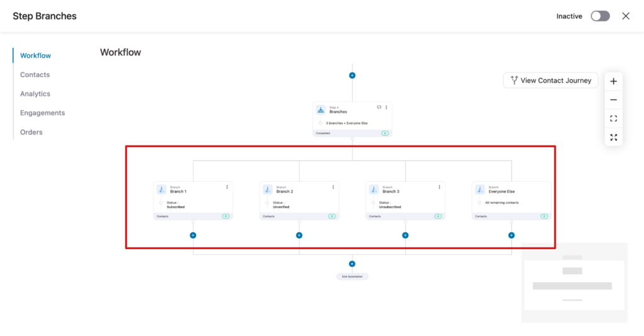
Task: Click the minimap preview panel
Action: [574, 283]
